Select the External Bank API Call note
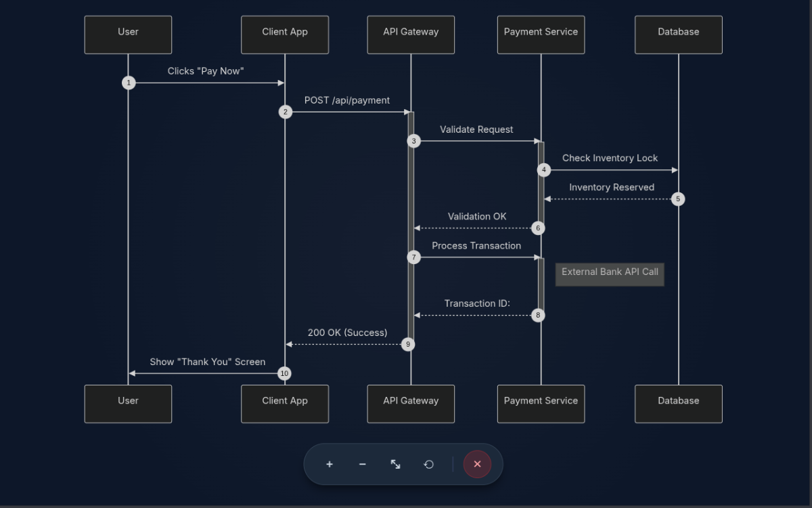The width and height of the screenshot is (812, 508). click(x=610, y=274)
